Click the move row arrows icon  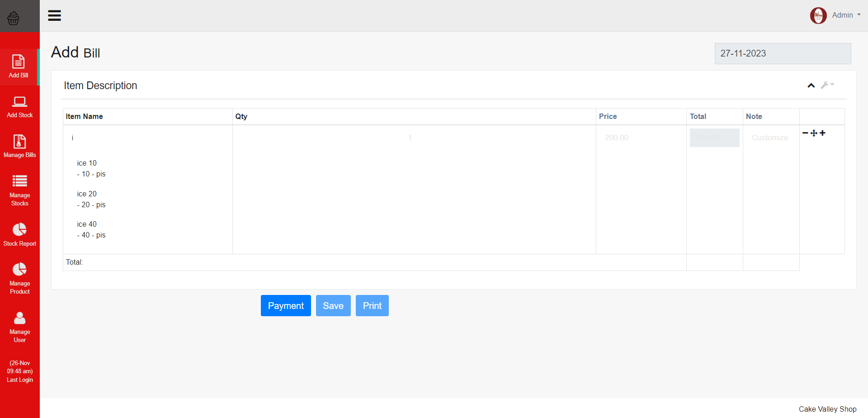(814, 133)
